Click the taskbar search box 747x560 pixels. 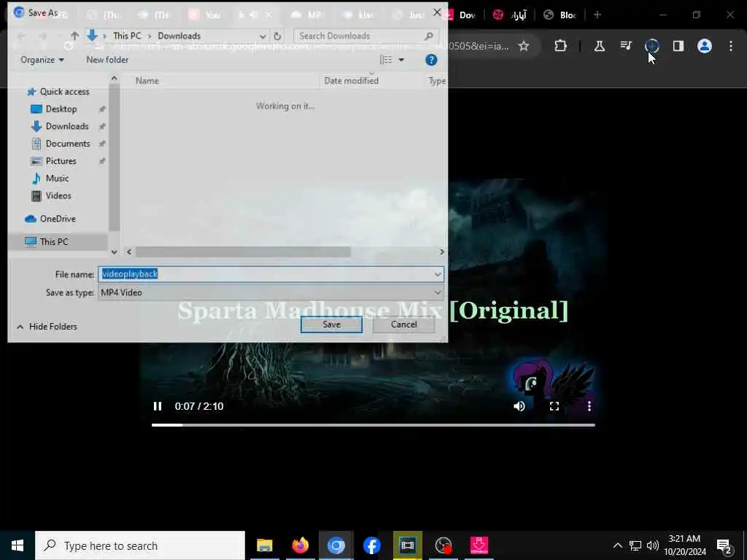point(140,545)
